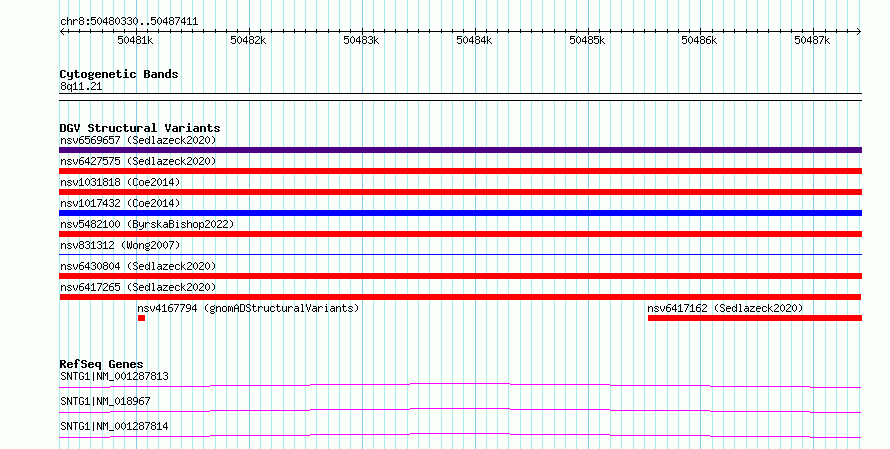The image size is (890, 449).
Task: Click the magenta intron line of NM_001287813
Action: click(x=460, y=385)
